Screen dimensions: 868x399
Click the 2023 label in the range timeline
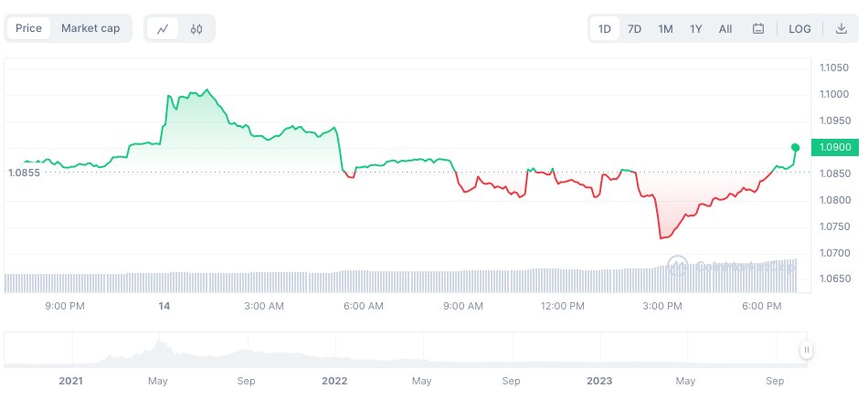coord(599,380)
